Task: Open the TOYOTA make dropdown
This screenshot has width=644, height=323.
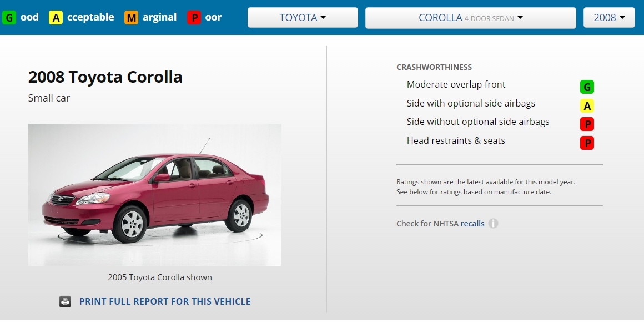Action: click(303, 18)
